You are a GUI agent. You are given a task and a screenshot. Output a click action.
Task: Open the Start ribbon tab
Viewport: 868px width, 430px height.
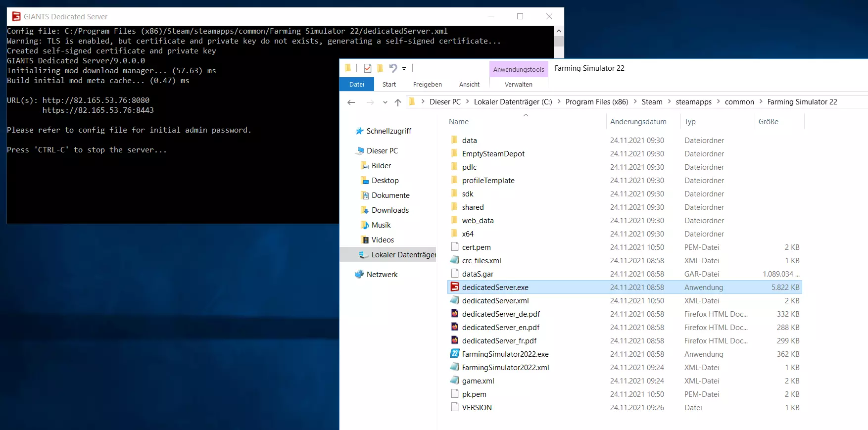point(389,84)
